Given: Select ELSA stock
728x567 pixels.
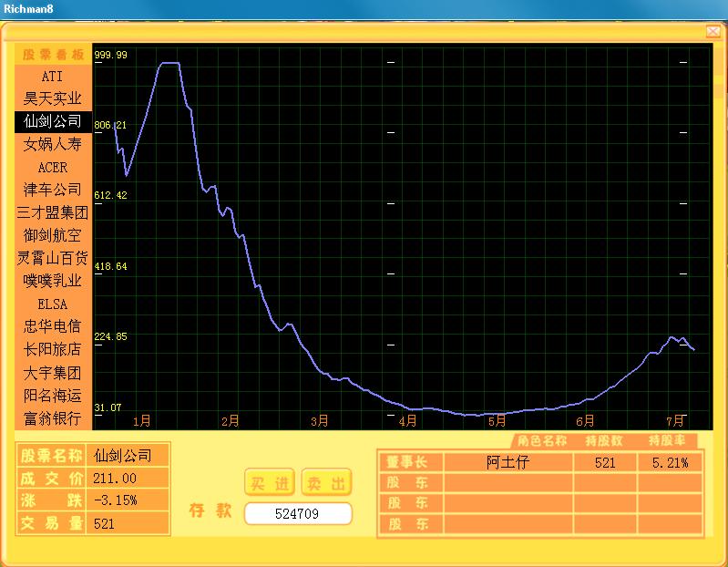Looking at the screenshot, I should tap(53, 304).
